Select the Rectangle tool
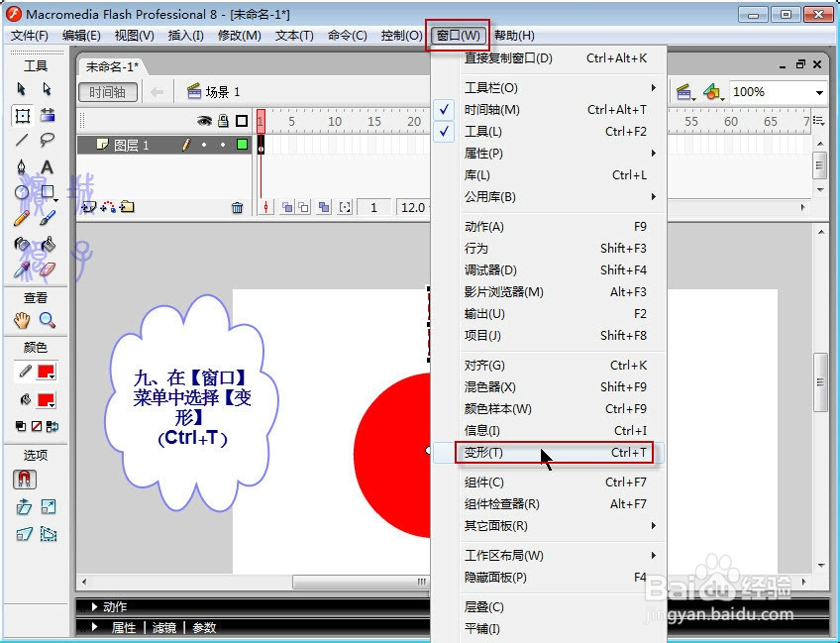 coord(48,192)
